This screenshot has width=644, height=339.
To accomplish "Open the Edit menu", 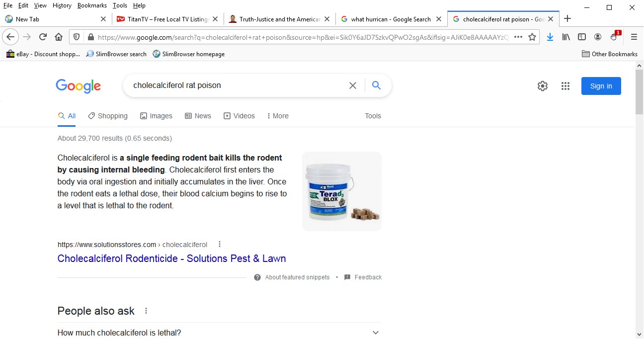I will [x=23, y=5].
